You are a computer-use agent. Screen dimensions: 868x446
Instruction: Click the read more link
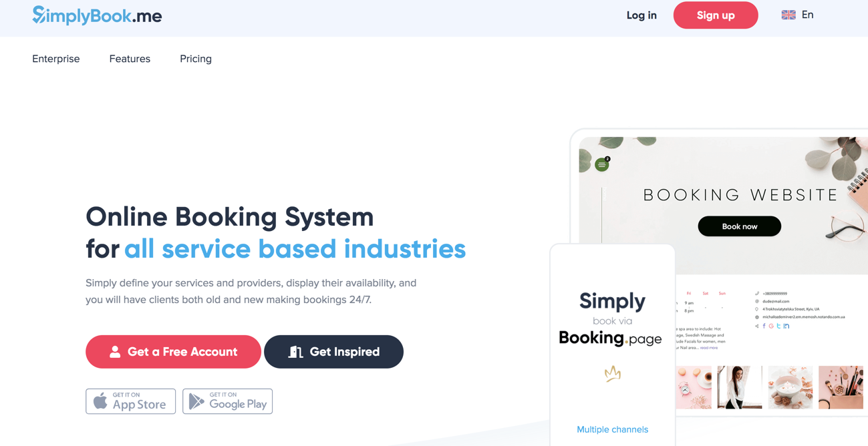[709, 348]
